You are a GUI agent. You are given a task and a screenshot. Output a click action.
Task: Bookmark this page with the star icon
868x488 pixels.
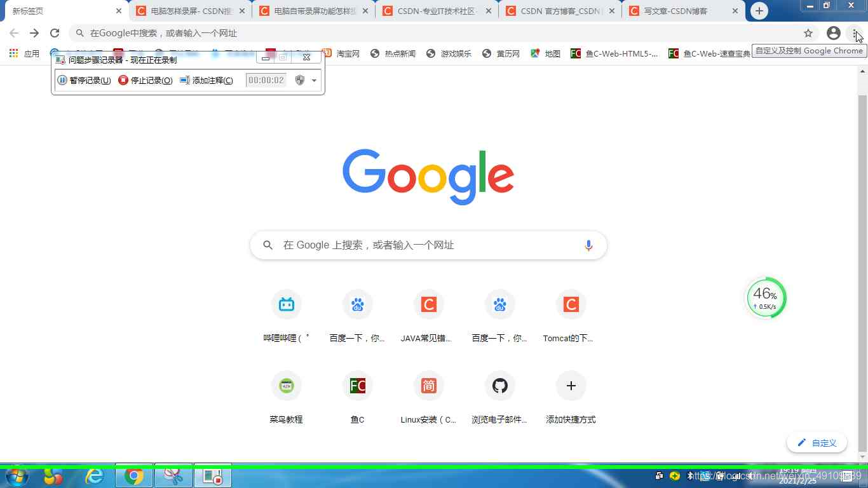tap(808, 33)
